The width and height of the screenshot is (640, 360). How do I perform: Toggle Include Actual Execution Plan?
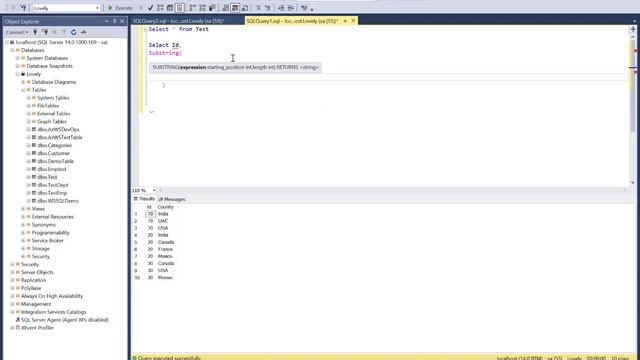click(193, 8)
